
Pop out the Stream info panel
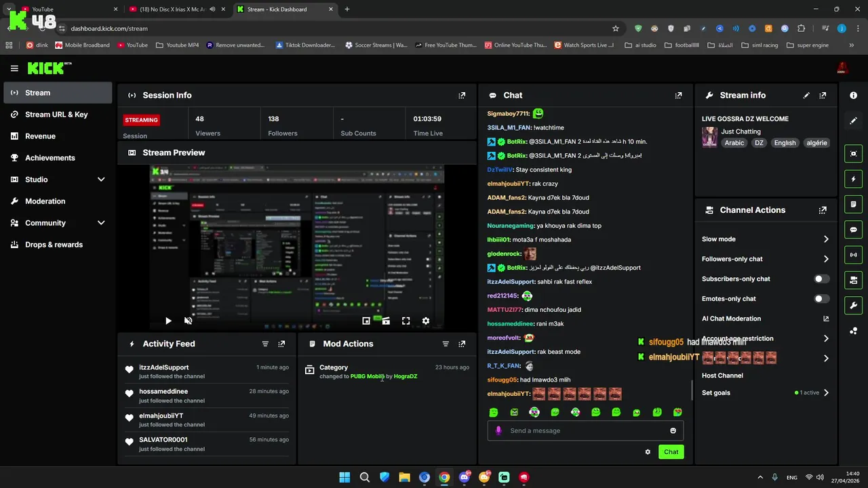[823, 96]
